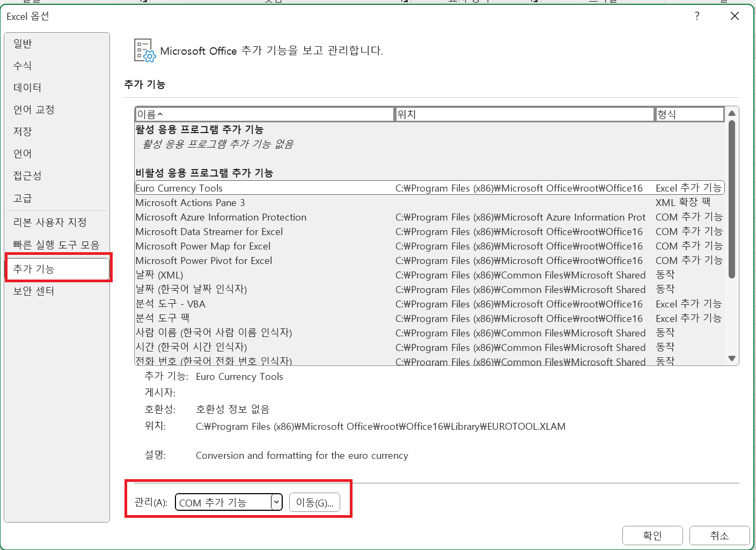Sort list by 이름 column header
The height and width of the screenshot is (550, 756).
pyautogui.click(x=265, y=114)
